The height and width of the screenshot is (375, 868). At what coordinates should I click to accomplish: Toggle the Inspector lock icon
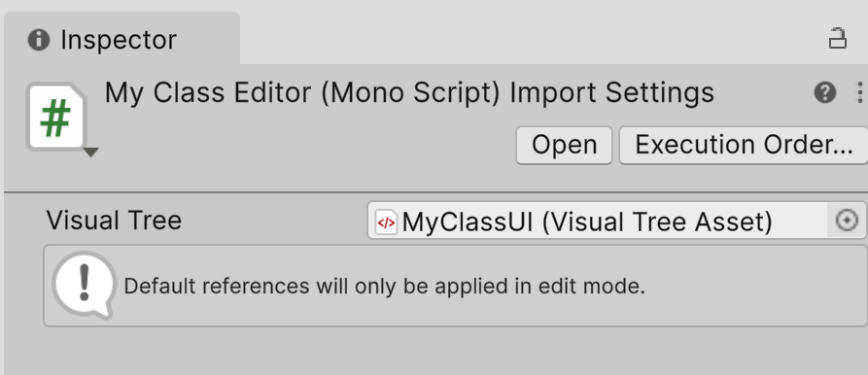point(838,39)
